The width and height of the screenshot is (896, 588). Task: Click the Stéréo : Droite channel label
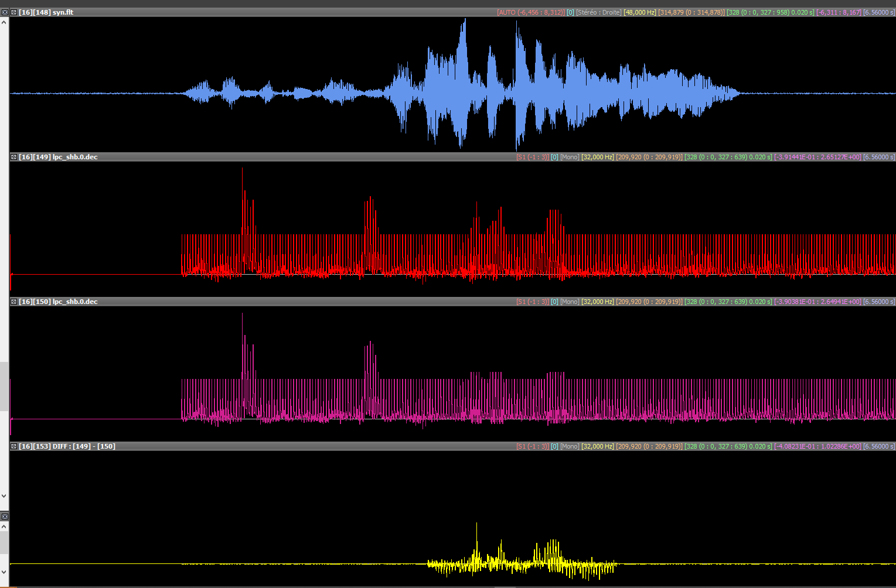pos(598,12)
